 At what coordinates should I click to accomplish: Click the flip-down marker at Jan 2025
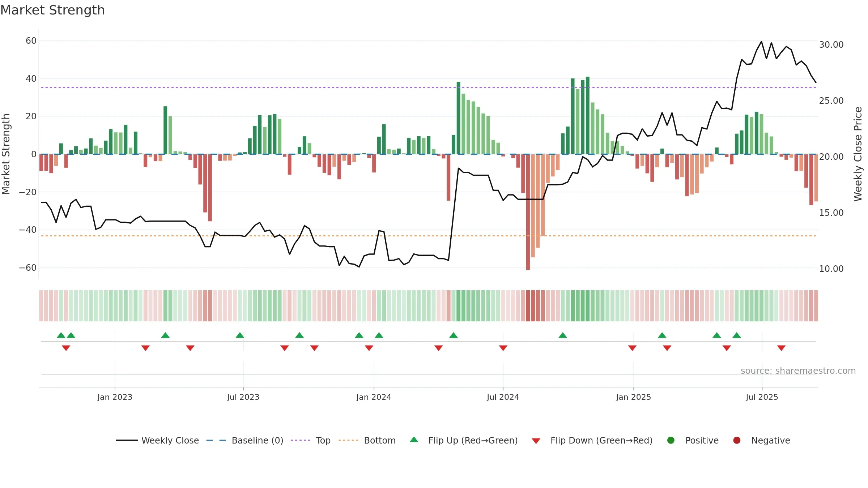(x=632, y=348)
